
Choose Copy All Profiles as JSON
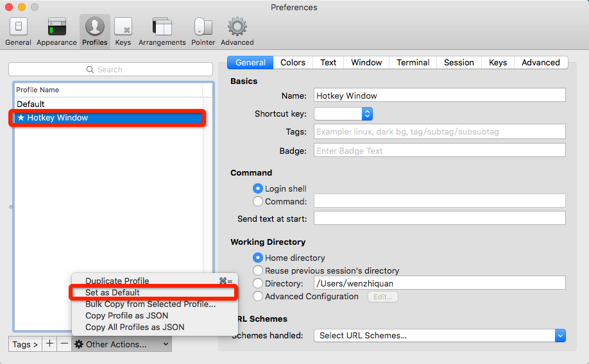[x=155, y=327]
